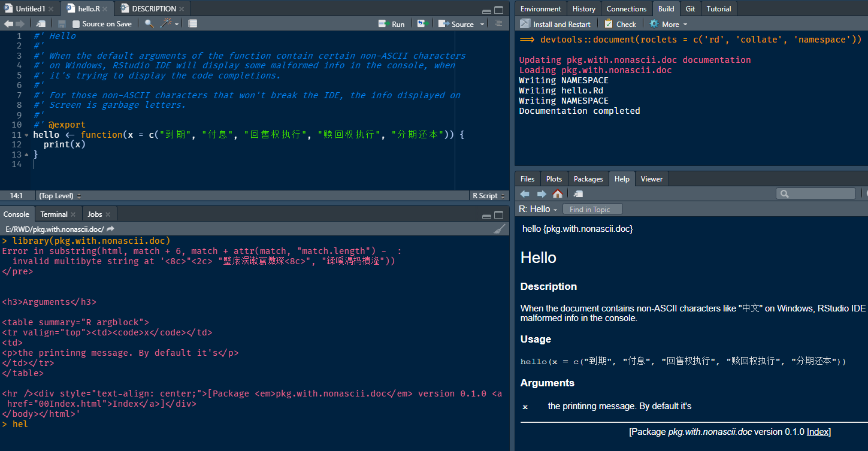
Task: Open Help topic in new window icon
Action: coord(577,193)
